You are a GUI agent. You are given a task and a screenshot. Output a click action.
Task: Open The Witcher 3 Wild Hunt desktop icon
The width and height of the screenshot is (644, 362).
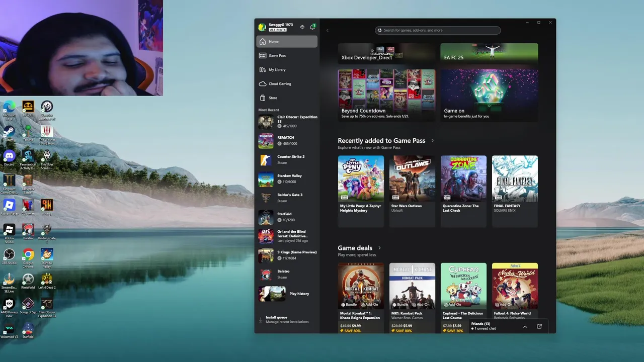point(47,135)
